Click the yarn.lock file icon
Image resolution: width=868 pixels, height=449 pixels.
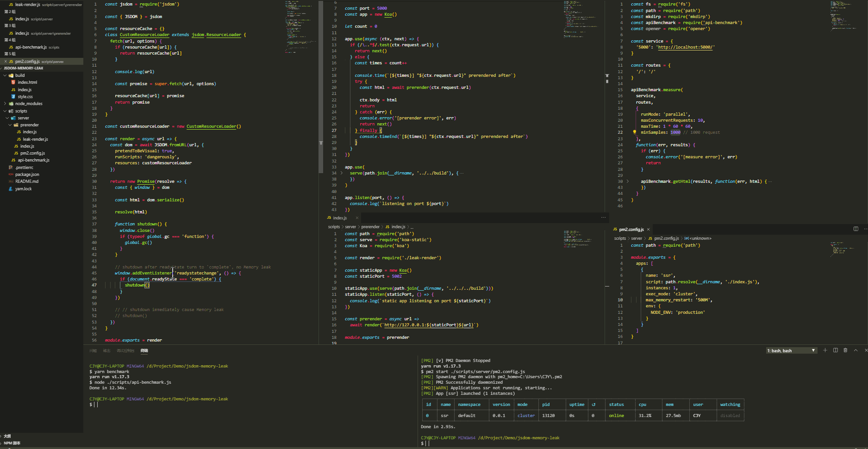[11, 189]
